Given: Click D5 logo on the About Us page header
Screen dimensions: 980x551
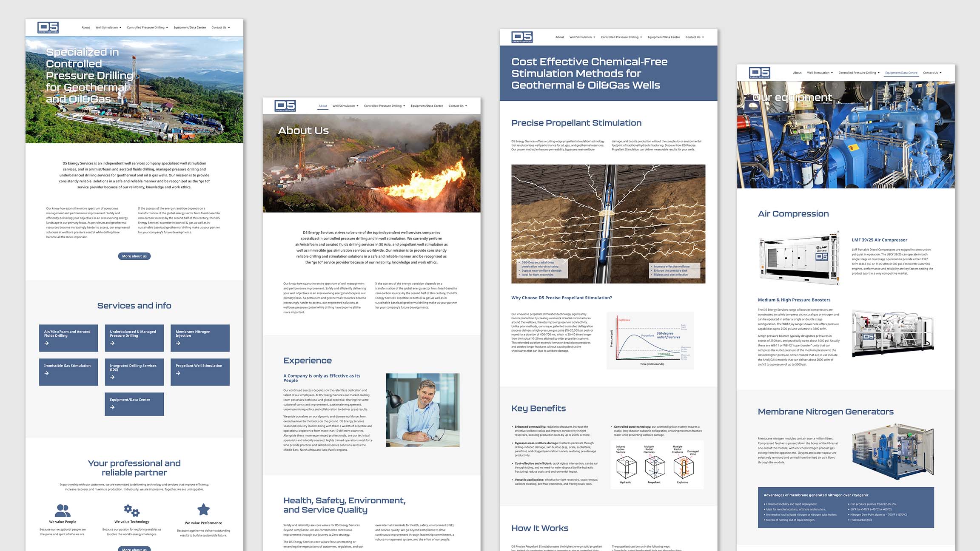Looking at the screenshot, I should click(285, 105).
